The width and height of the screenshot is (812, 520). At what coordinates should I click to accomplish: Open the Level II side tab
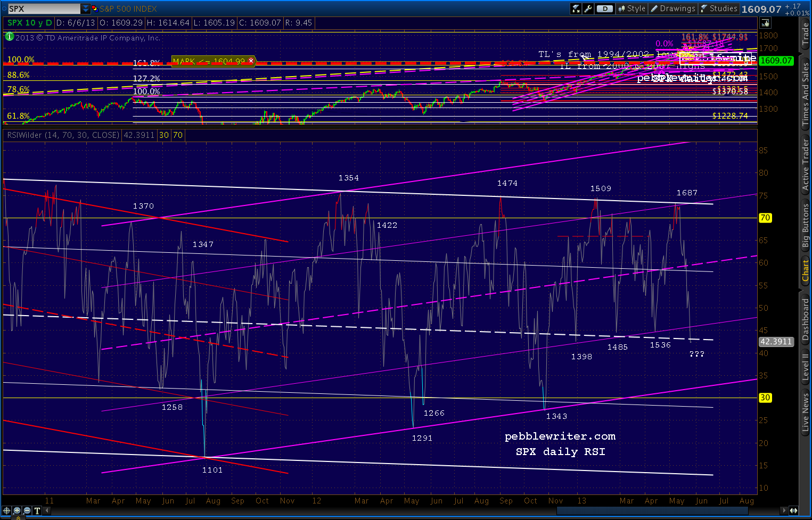pyautogui.click(x=806, y=368)
